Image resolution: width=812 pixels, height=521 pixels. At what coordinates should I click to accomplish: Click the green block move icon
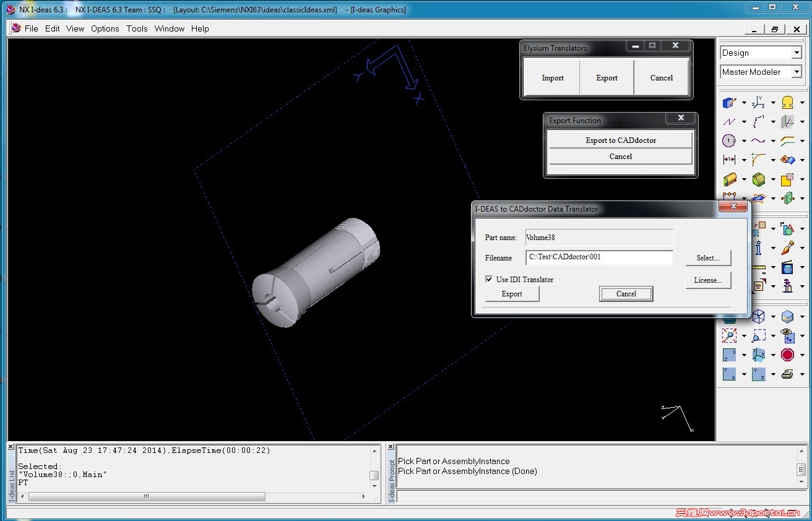(787, 198)
